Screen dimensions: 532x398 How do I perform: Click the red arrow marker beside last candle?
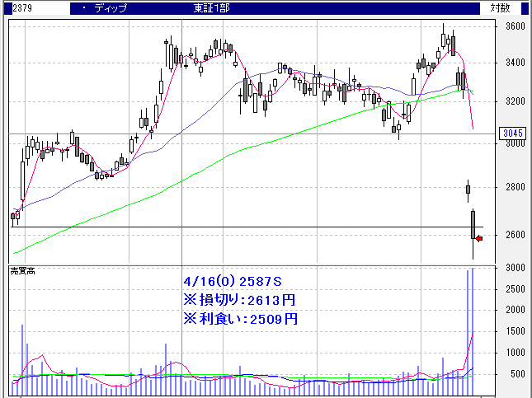point(478,238)
